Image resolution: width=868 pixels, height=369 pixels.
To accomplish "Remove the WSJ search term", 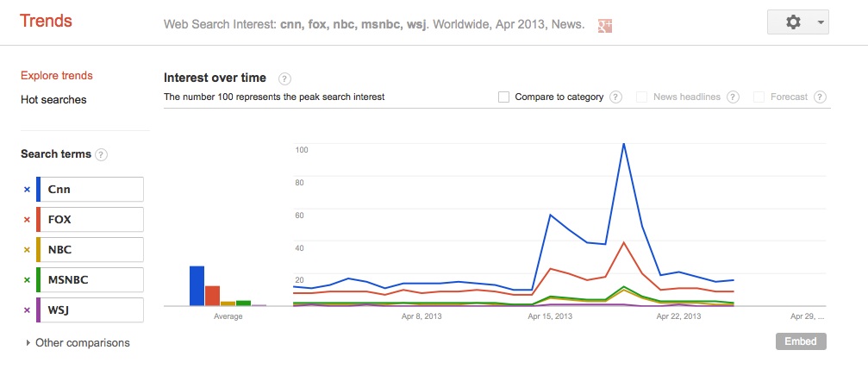I will pyautogui.click(x=27, y=310).
